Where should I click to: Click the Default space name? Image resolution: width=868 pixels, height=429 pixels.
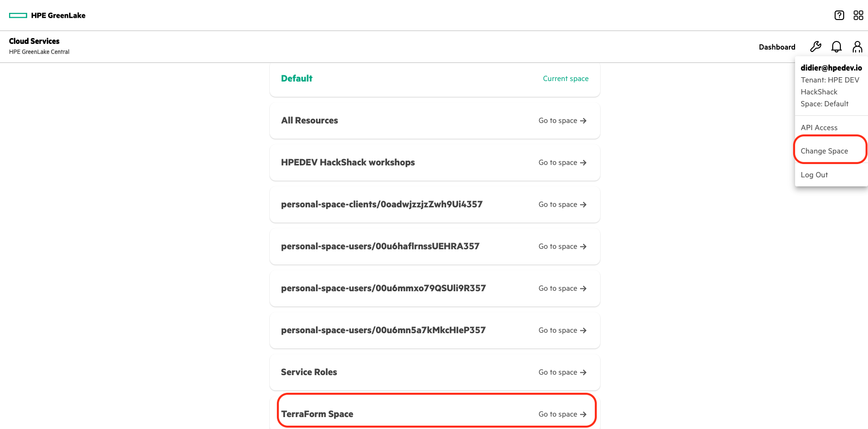coord(296,79)
